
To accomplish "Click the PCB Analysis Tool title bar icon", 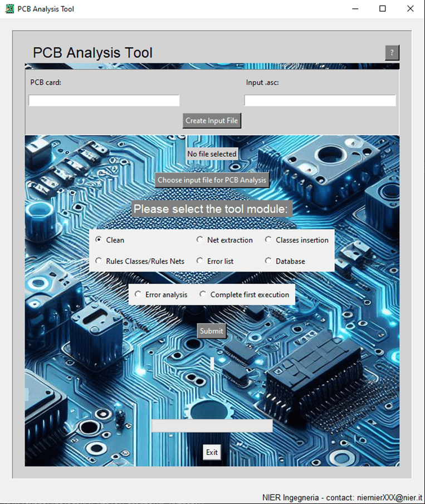I will coord(9,9).
